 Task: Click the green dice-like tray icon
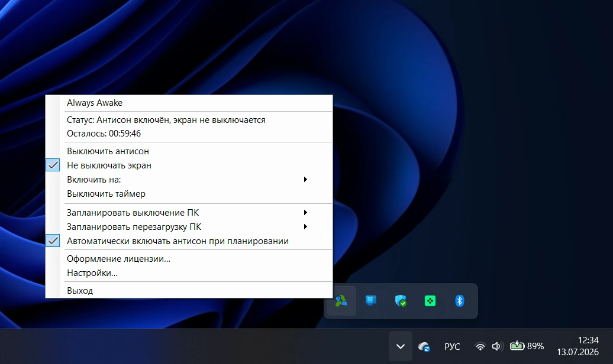pyautogui.click(x=430, y=301)
